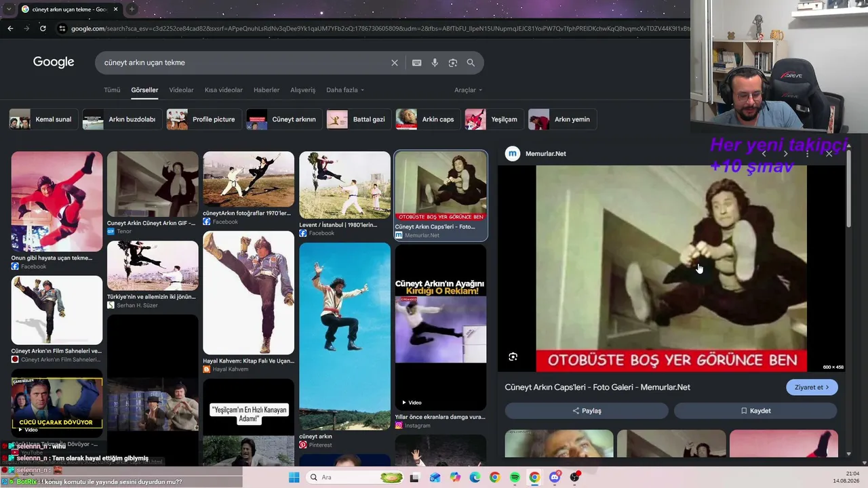Image resolution: width=868 pixels, height=488 pixels.
Task: Open a new browser tab
Action: pyautogui.click(x=132, y=9)
